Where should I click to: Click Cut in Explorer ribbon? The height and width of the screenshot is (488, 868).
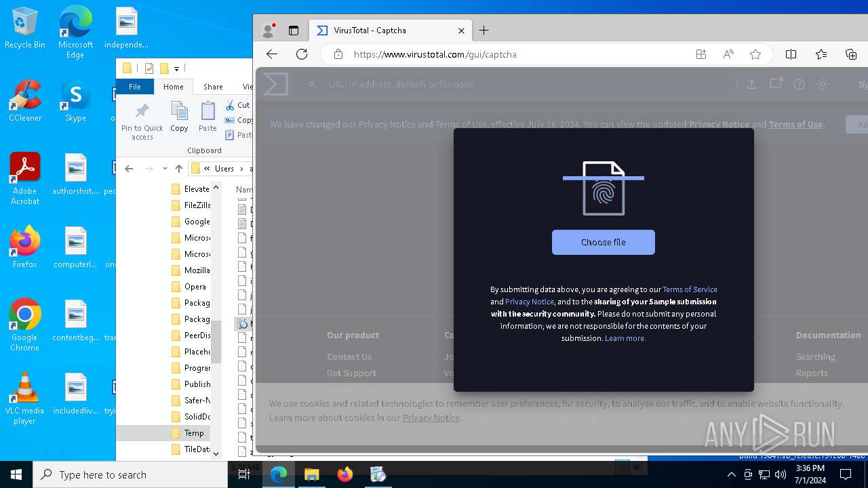[x=237, y=105]
